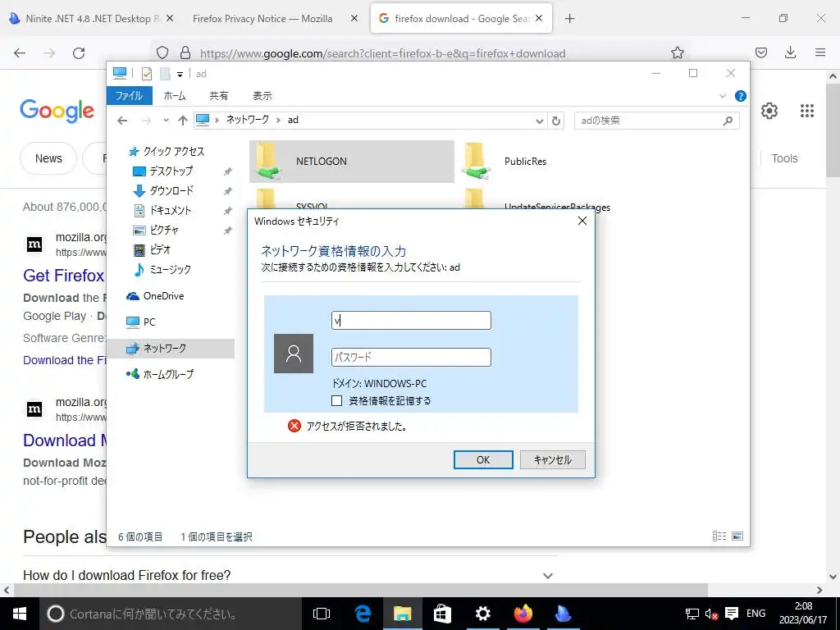Click Google settings gear icon

point(769,111)
